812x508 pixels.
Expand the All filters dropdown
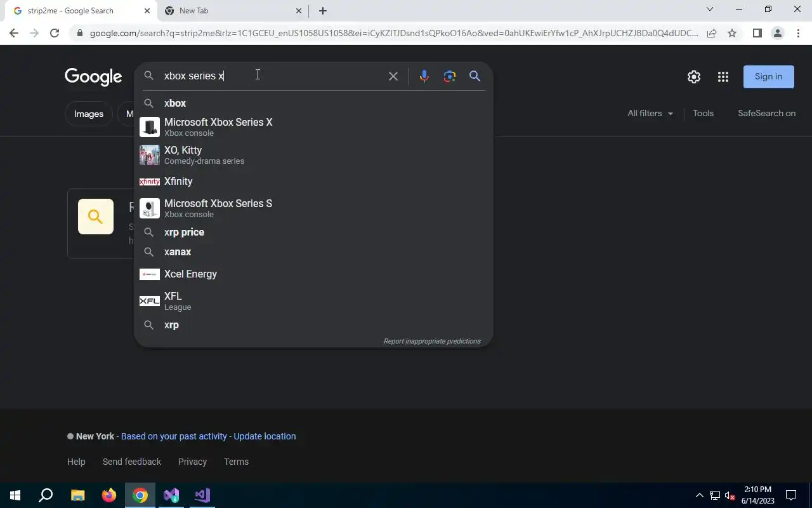(x=650, y=113)
